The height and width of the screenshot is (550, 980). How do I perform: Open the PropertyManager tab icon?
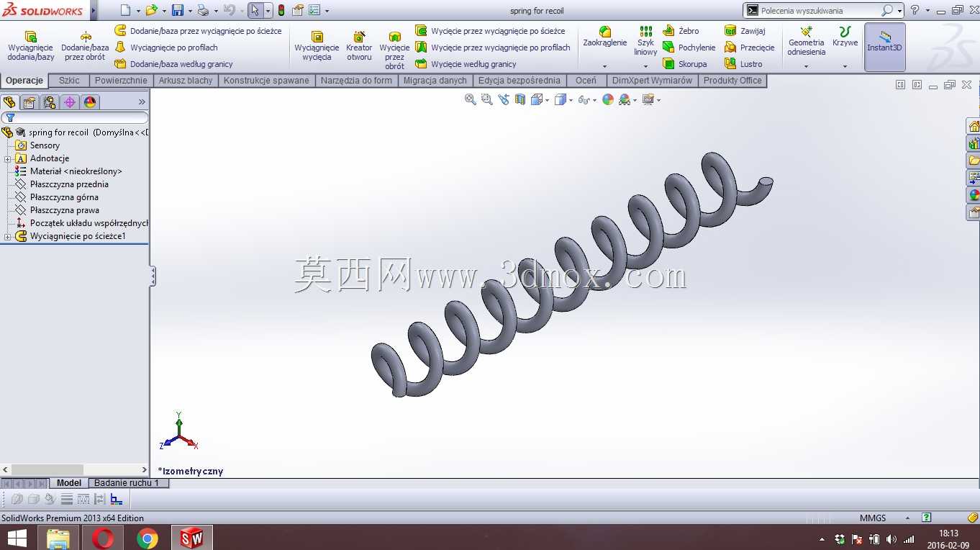[30, 102]
